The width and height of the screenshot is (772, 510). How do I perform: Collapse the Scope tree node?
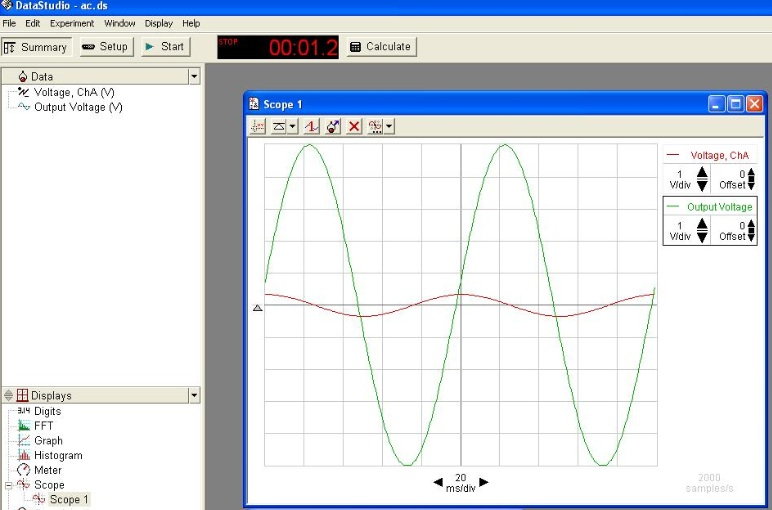pos(9,485)
